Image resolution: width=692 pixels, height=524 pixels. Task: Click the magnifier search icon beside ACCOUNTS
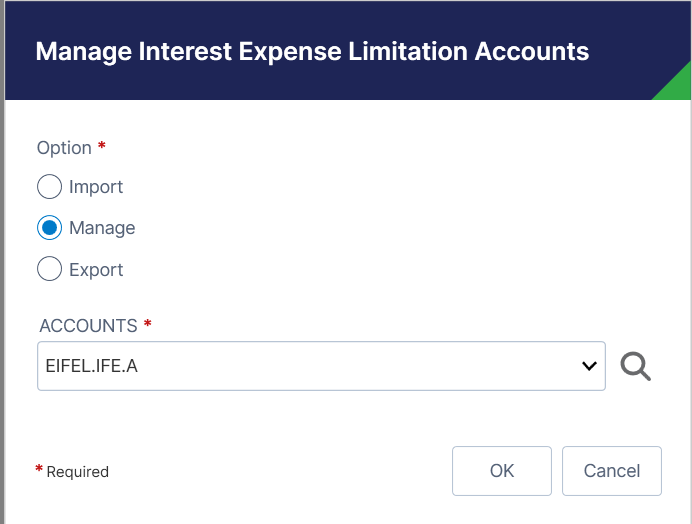coord(636,367)
